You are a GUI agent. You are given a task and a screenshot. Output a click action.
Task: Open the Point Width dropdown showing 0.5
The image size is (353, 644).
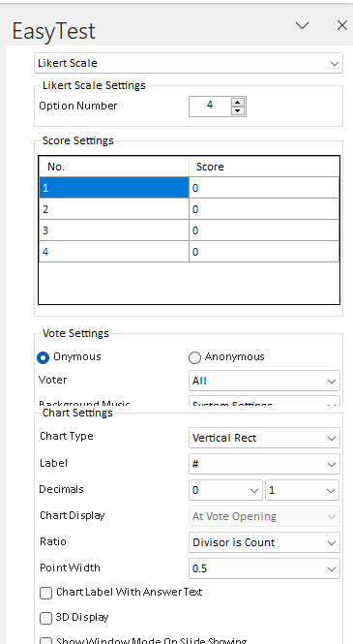tap(264, 568)
